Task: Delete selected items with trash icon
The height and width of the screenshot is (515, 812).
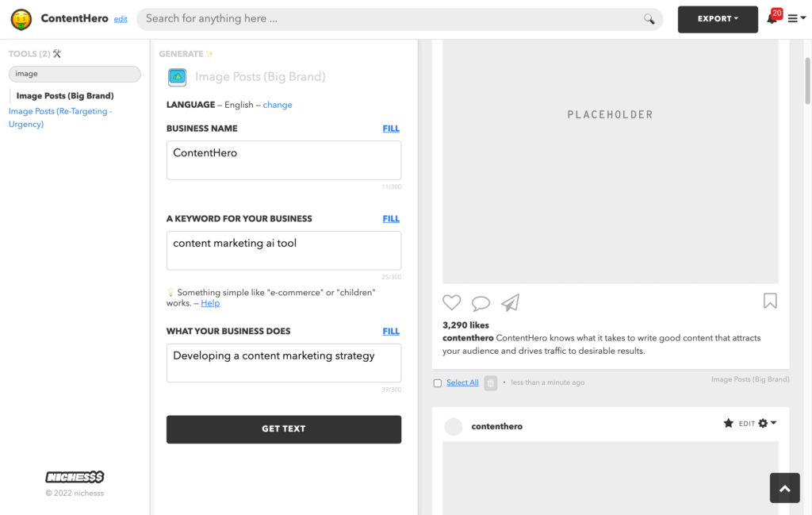Action: pyautogui.click(x=490, y=383)
